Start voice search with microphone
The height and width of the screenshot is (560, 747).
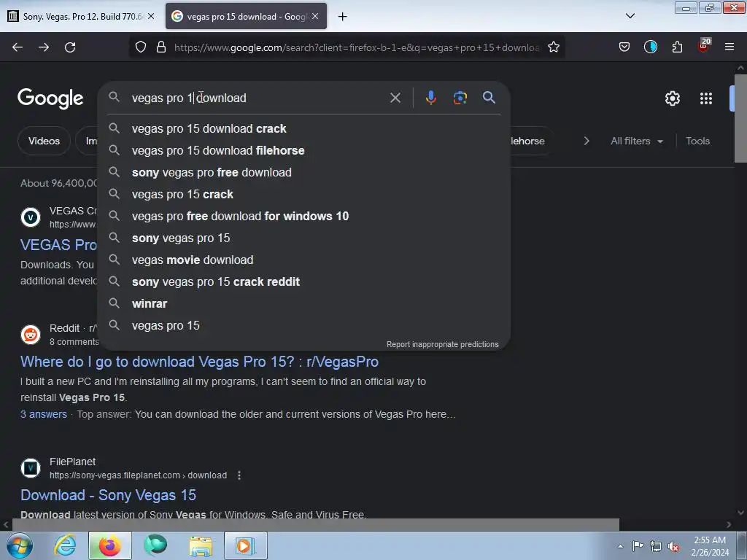point(430,98)
